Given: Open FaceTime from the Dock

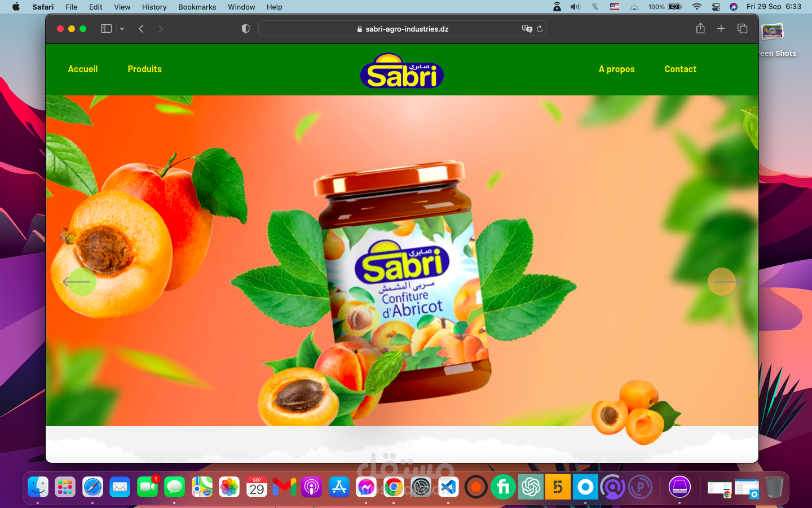Looking at the screenshot, I should (x=147, y=487).
